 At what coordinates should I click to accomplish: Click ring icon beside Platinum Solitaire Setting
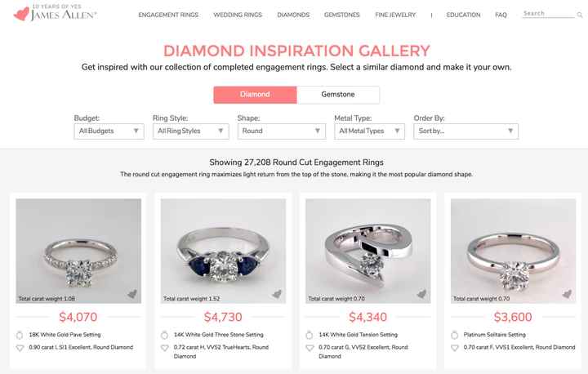(454, 335)
